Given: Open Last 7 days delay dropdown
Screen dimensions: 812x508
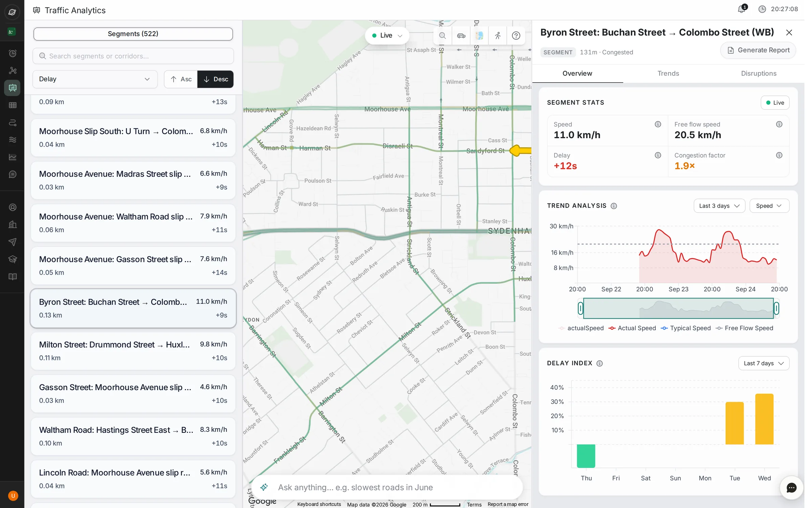Looking at the screenshot, I should (764, 363).
